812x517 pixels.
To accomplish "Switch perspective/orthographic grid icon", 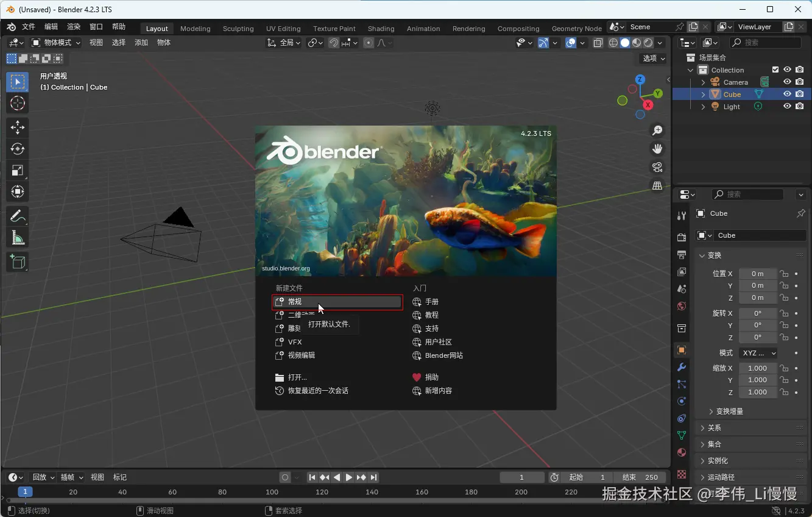I will (657, 186).
